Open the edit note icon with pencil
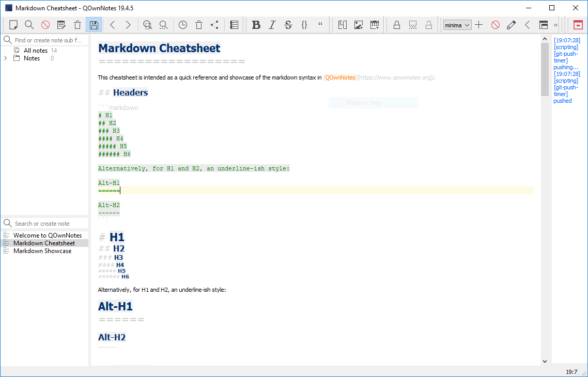The height and width of the screenshot is (377, 588). (61, 25)
